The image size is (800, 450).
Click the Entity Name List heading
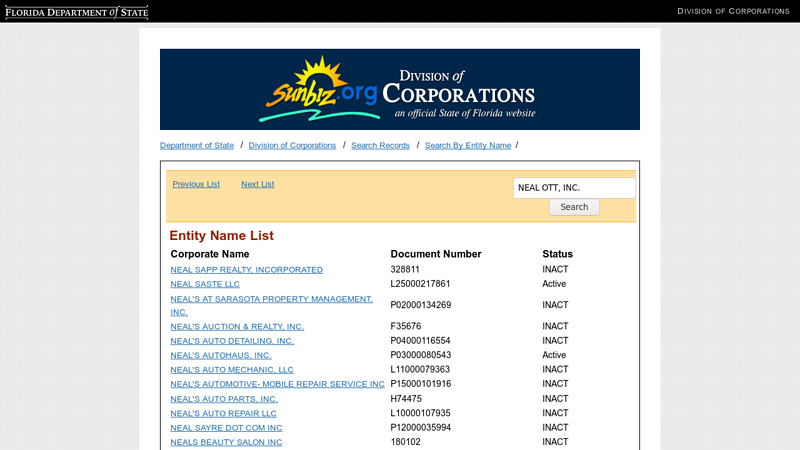(221, 236)
